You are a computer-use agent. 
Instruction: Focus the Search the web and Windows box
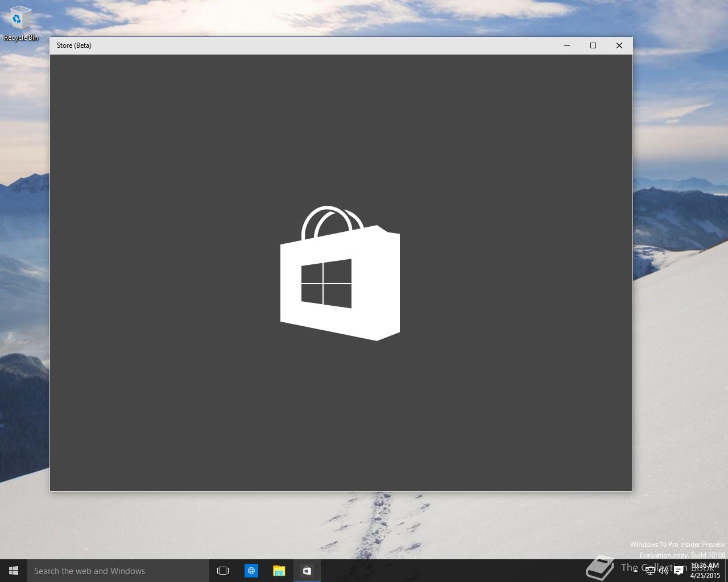118,571
